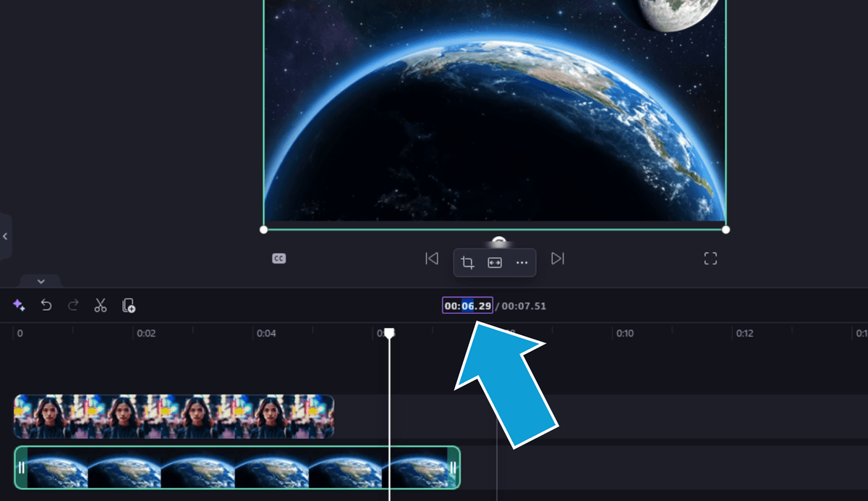Click the 00:06.29 timecode field
This screenshot has width=868, height=501.
(x=467, y=306)
